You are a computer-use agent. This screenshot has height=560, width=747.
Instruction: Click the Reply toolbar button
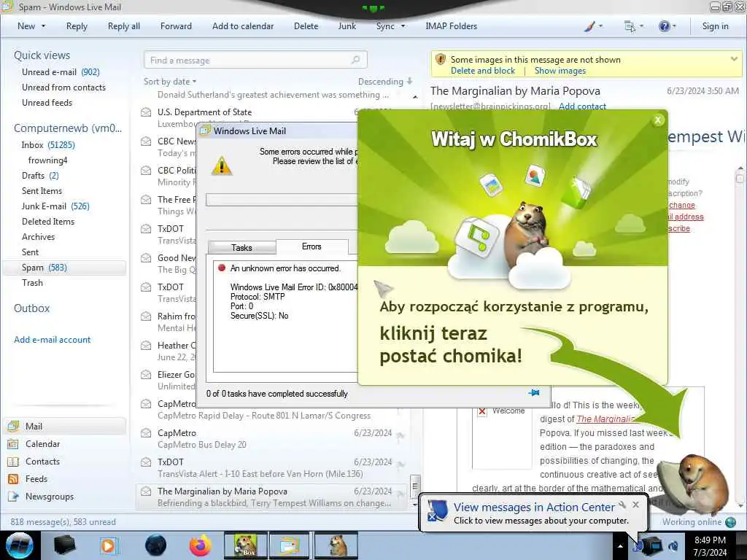[77, 26]
